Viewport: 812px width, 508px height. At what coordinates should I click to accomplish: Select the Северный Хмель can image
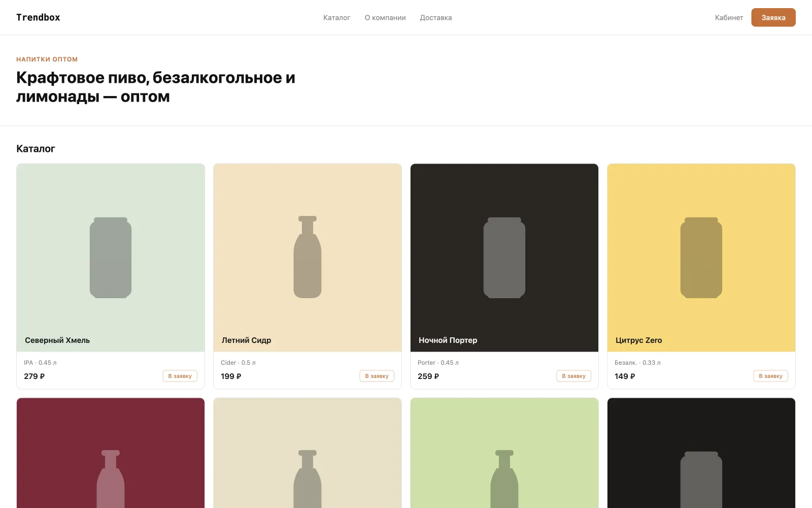pos(111,258)
